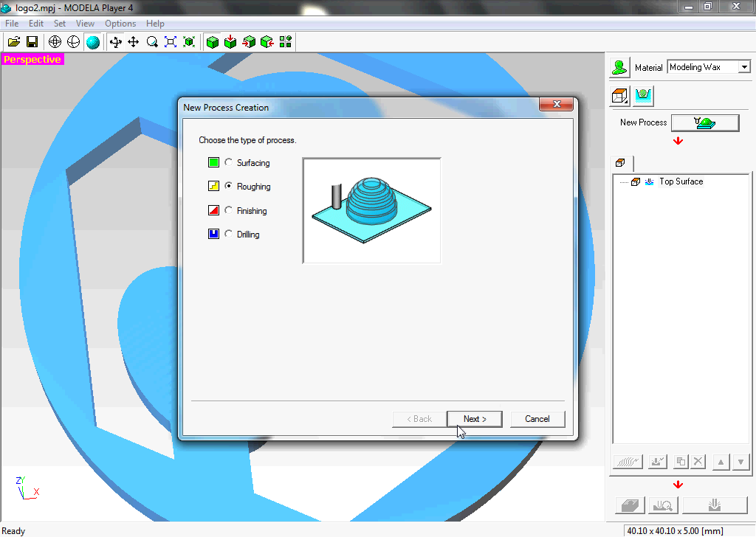This screenshot has width=756, height=537.
Task: Click the process list tab icon
Action: pos(621,163)
